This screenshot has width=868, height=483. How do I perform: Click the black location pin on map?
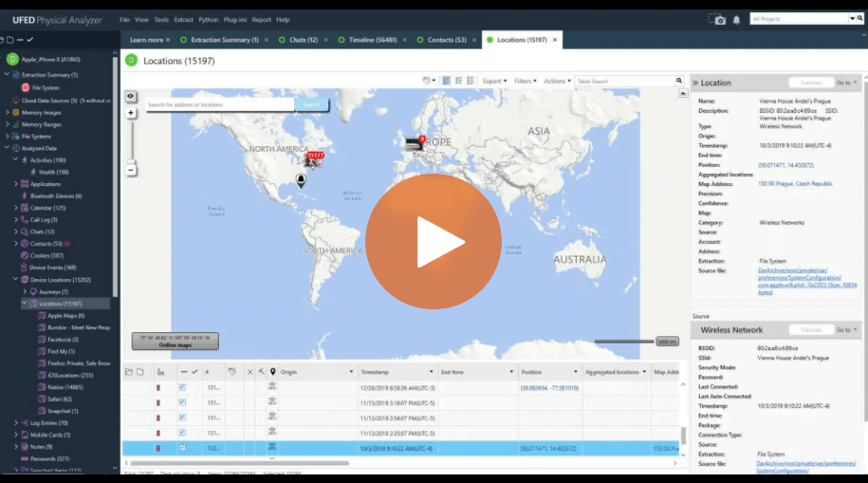(302, 179)
